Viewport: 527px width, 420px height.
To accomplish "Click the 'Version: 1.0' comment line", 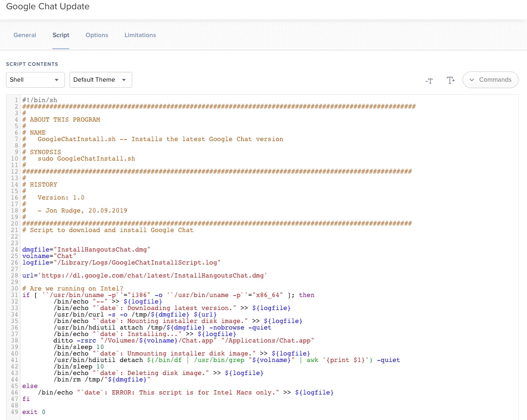I will 53,197.
